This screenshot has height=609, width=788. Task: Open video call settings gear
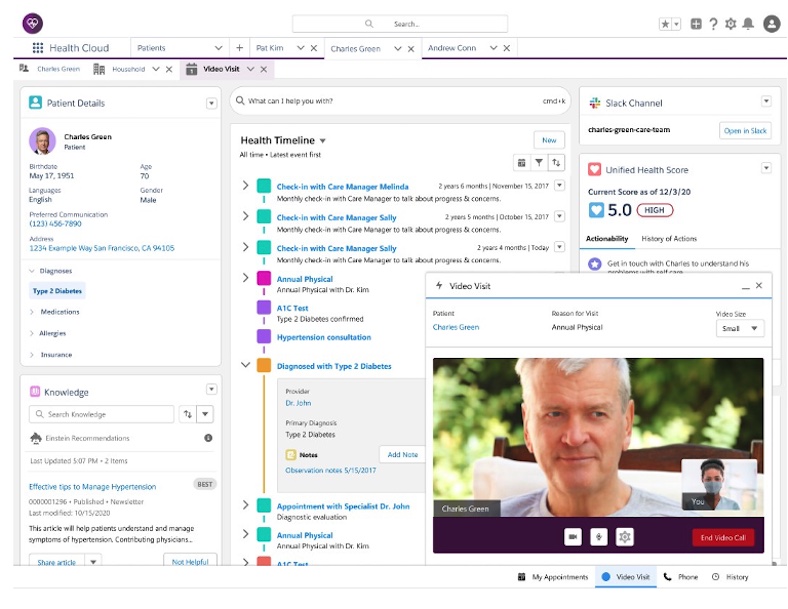625,537
